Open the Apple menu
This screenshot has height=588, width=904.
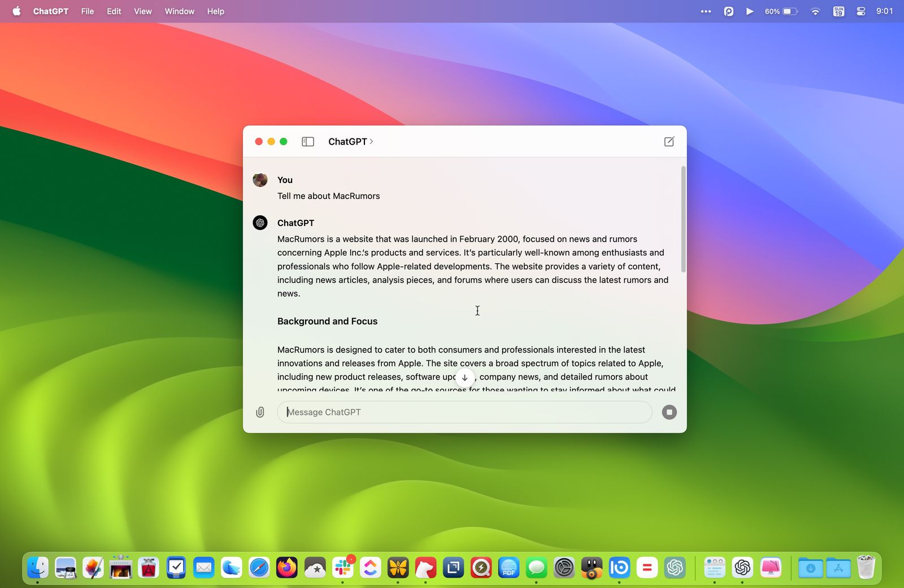click(x=16, y=11)
